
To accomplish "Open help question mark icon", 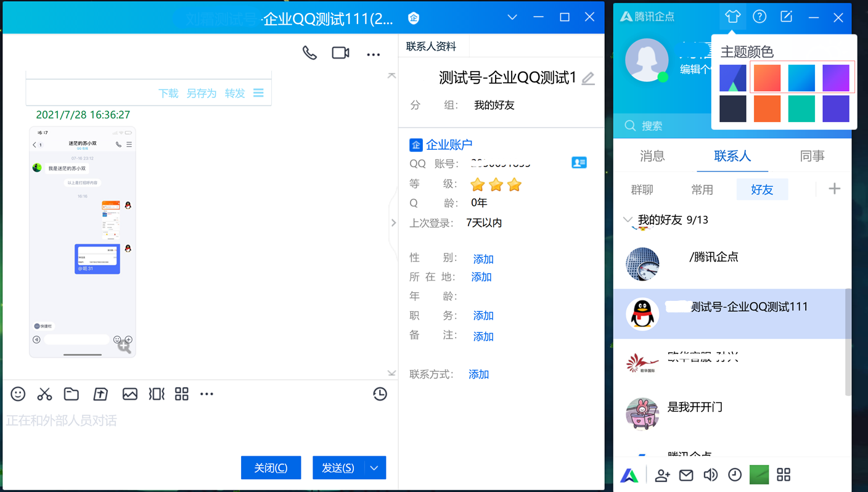I will coord(759,17).
